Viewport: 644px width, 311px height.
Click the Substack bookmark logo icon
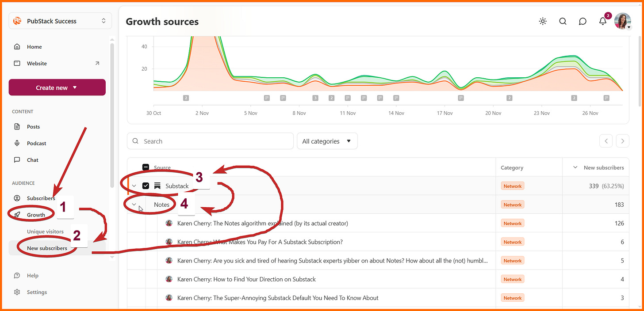(157, 186)
